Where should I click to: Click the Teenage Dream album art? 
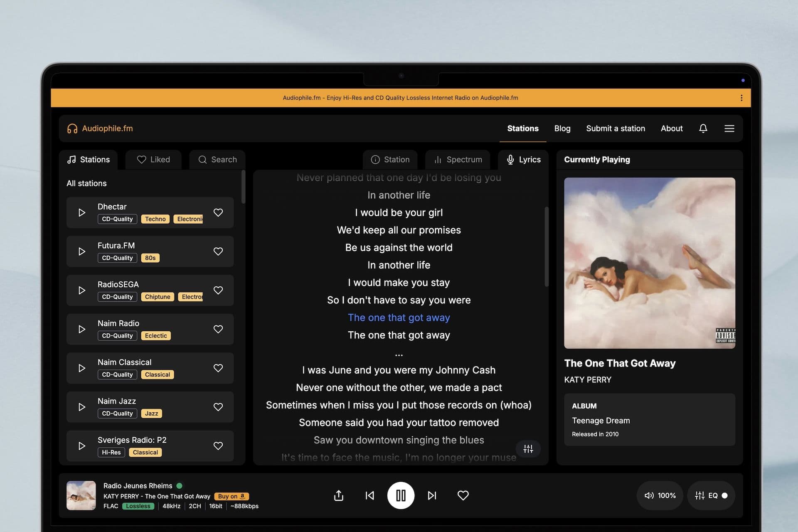tap(650, 263)
